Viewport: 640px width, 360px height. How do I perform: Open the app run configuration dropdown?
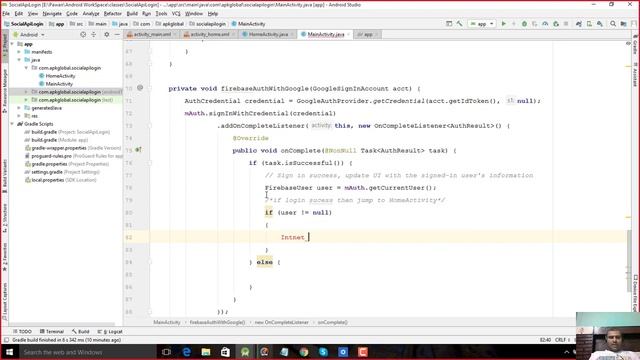point(482,24)
